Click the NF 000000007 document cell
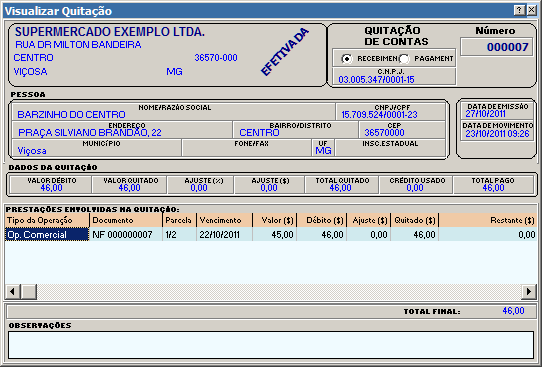Viewport: 542px width, 367px height. pos(126,235)
